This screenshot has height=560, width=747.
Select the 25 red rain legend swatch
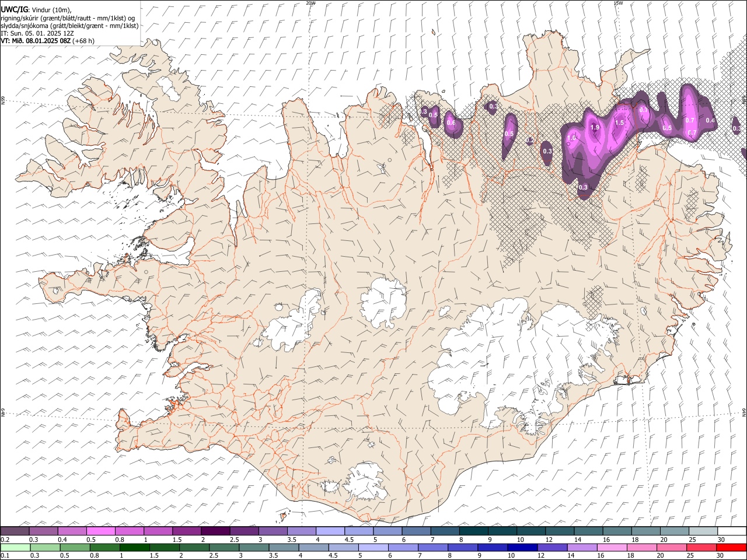[701, 547]
